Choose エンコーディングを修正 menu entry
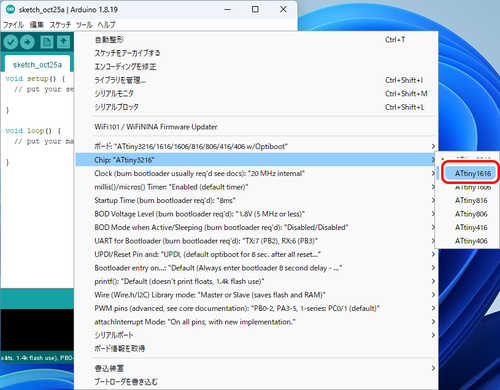This screenshot has height=390, width=500. (256, 67)
